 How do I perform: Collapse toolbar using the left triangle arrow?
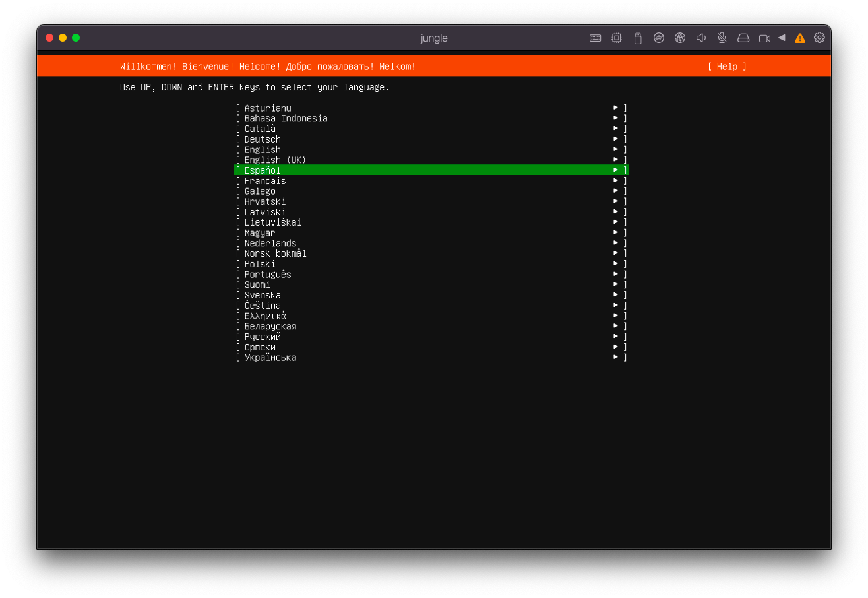tap(782, 38)
